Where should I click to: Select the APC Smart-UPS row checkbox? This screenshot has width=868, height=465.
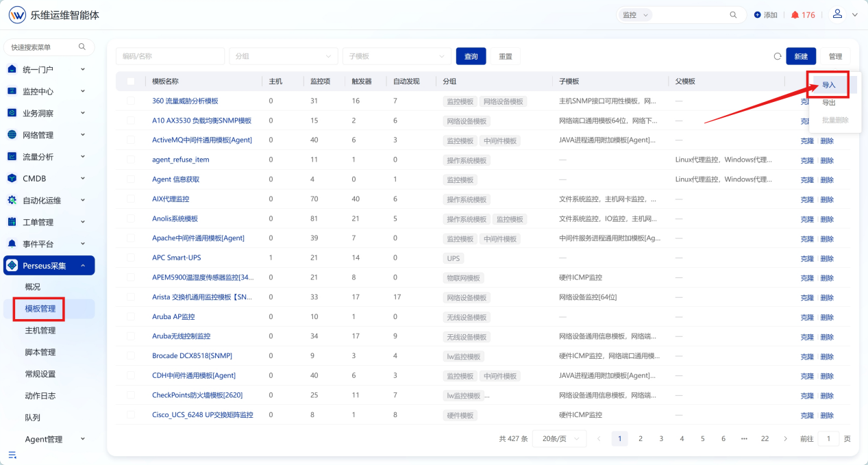pyautogui.click(x=131, y=258)
